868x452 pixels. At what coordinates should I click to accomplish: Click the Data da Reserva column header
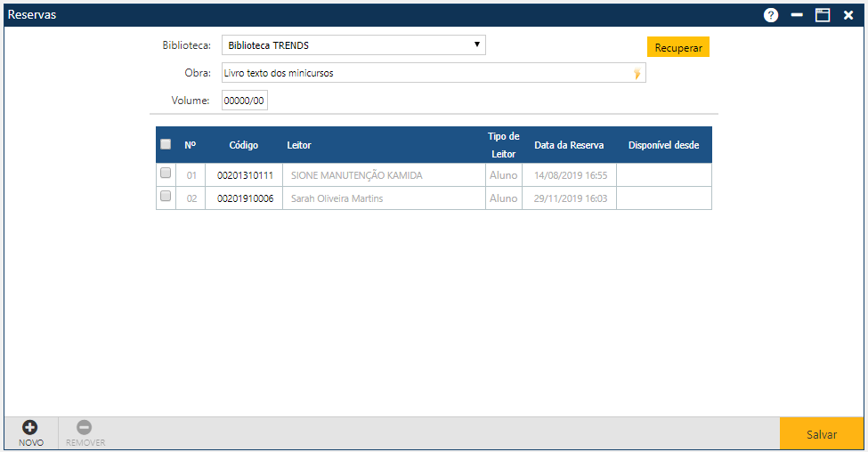point(569,145)
